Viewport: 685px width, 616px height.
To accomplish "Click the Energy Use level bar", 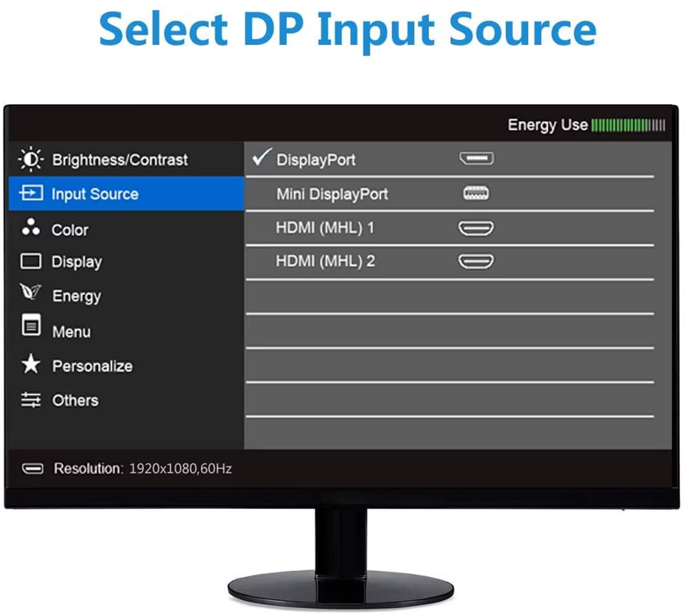I will [628, 125].
